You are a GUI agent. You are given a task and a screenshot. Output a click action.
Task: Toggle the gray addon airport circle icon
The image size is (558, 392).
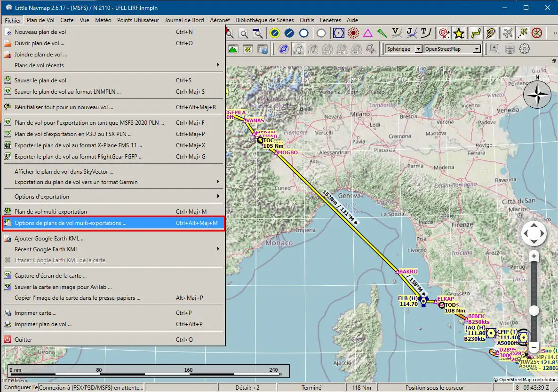point(321,33)
